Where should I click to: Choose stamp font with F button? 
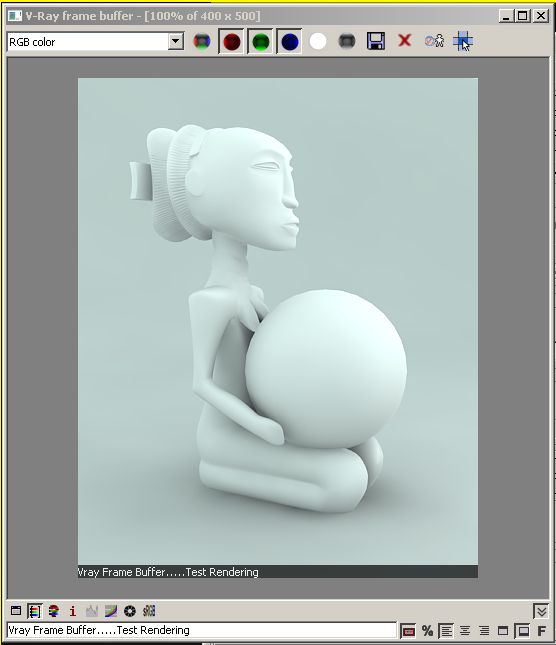(x=542, y=630)
